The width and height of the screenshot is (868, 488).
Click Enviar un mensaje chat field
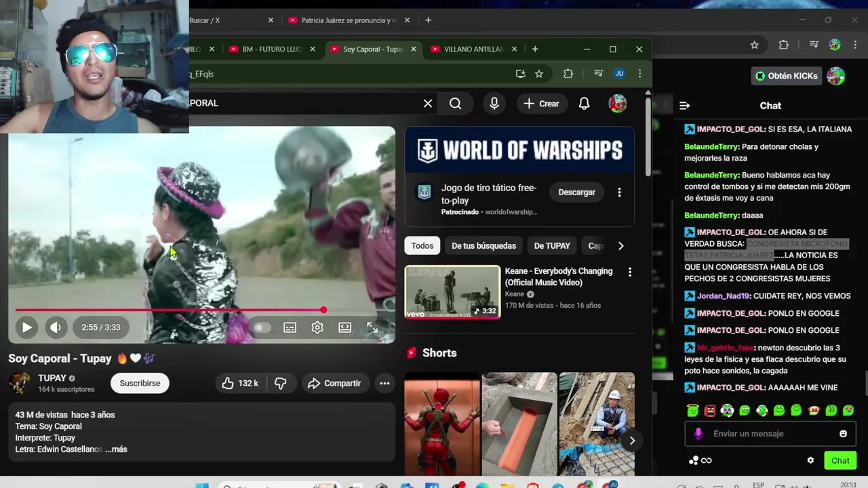[770, 434]
